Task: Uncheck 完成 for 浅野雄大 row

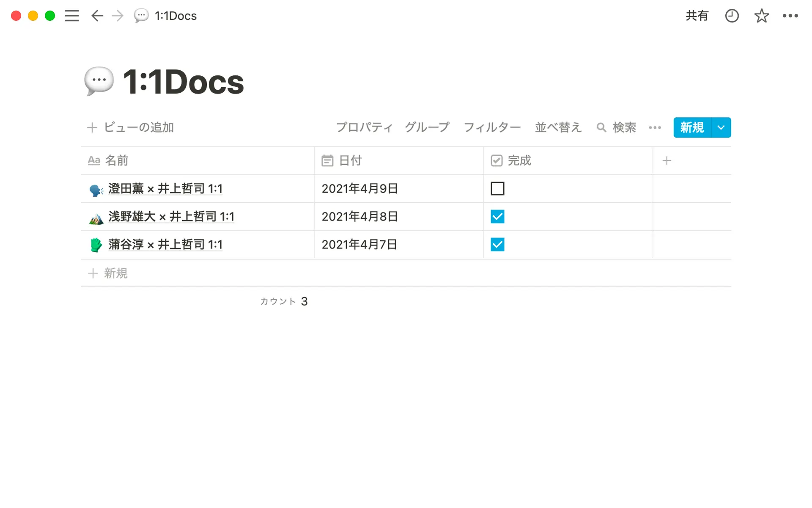Action: (x=497, y=217)
